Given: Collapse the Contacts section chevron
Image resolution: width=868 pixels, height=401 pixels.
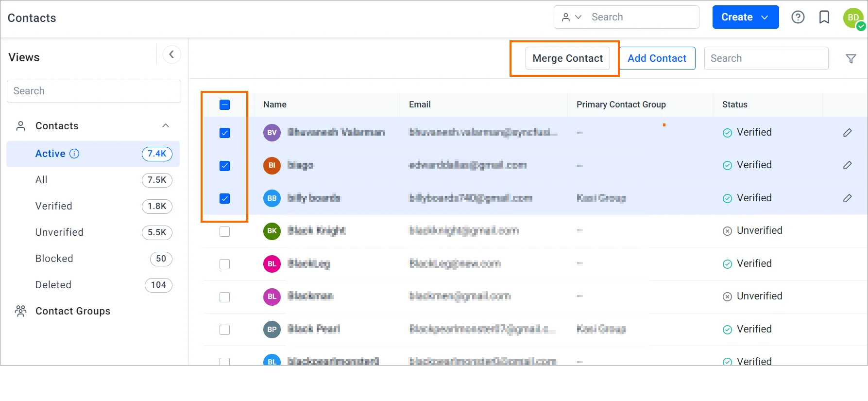Looking at the screenshot, I should click(166, 126).
